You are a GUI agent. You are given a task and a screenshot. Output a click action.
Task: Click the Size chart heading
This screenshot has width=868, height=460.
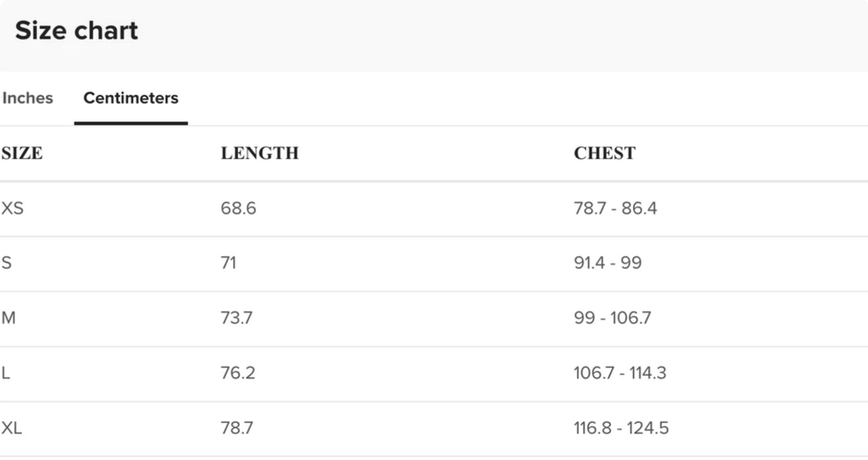pos(76,31)
